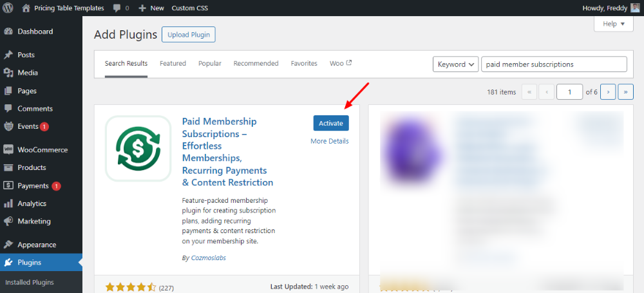This screenshot has height=293, width=644.
Task: Click the New plus icon in admin bar
Action: 142,8
